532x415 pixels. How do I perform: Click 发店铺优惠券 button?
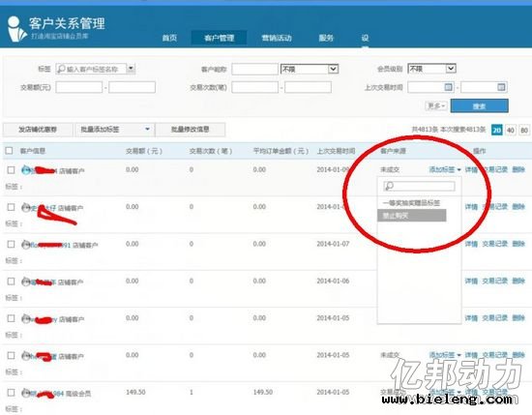pyautogui.click(x=38, y=130)
